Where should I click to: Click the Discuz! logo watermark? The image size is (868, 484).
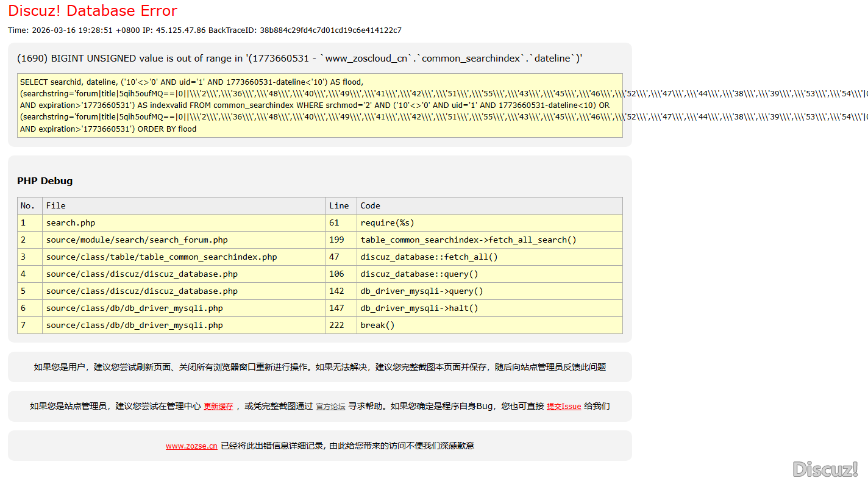(825, 469)
